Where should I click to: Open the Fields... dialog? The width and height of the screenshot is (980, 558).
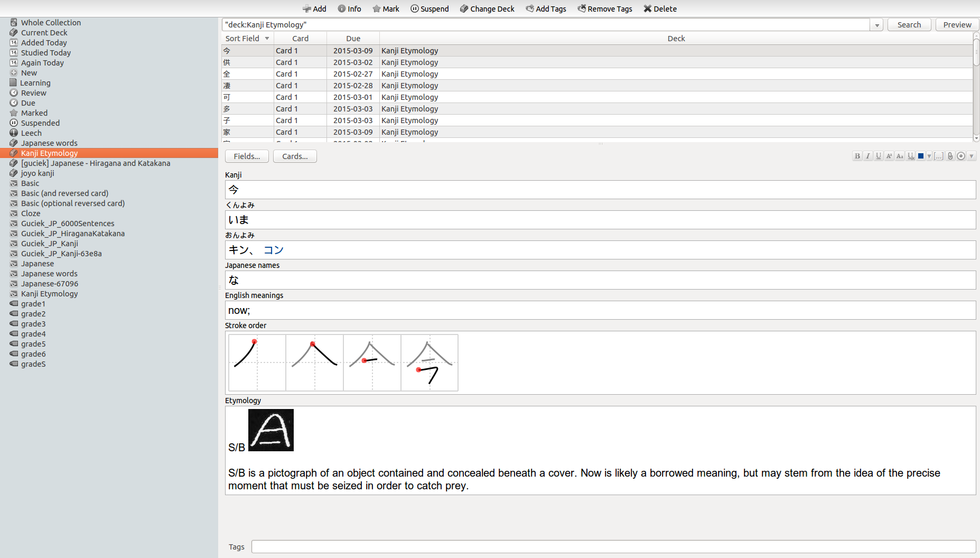pos(247,156)
